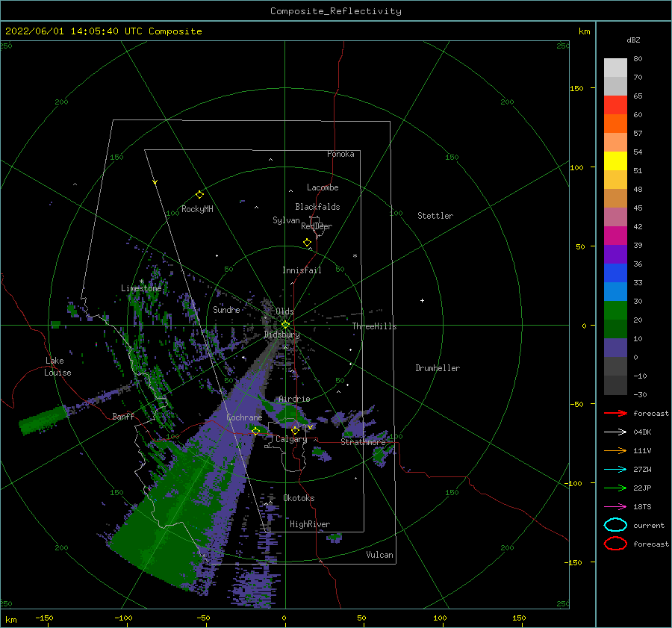This screenshot has width=672, height=628.
Task: Click the Limestone label
Action: 141,288
